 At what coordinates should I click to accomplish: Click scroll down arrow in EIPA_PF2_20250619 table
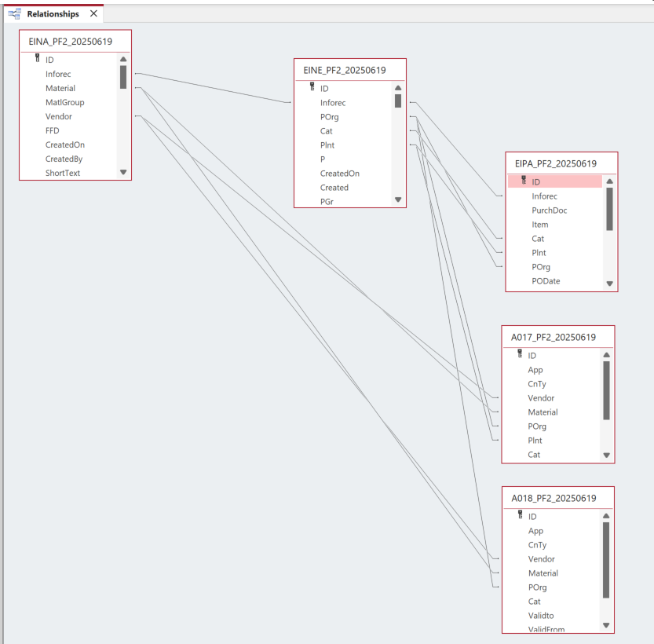click(609, 284)
